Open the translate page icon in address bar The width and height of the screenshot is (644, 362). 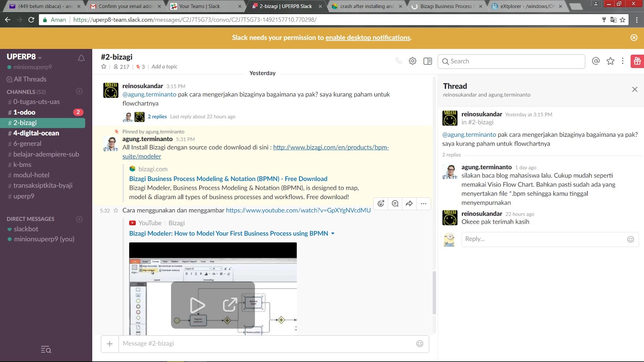click(613, 20)
